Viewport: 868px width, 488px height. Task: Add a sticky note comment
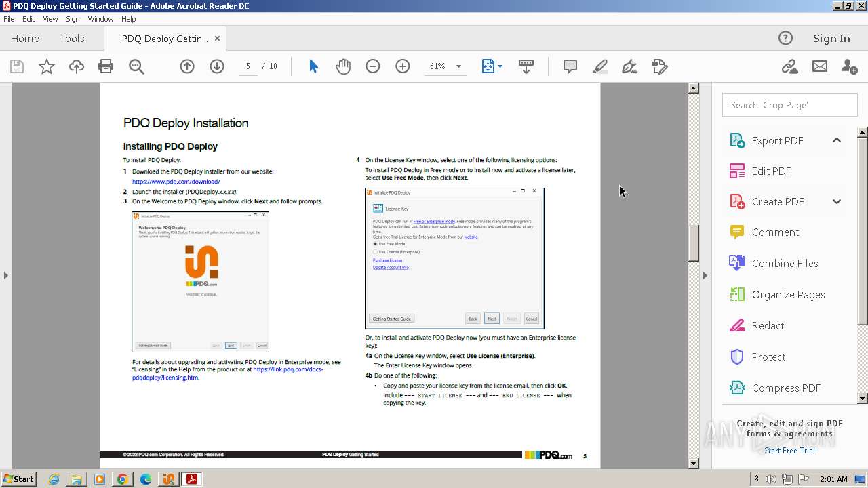coord(570,66)
